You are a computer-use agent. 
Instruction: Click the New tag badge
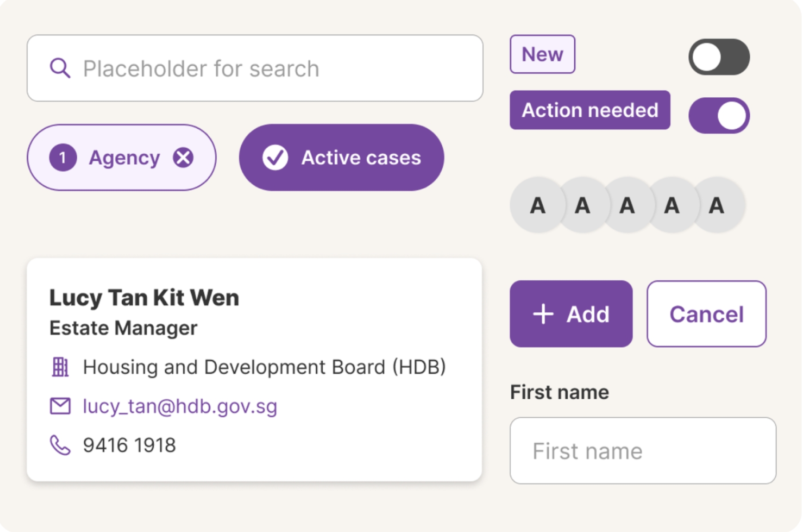coord(542,54)
